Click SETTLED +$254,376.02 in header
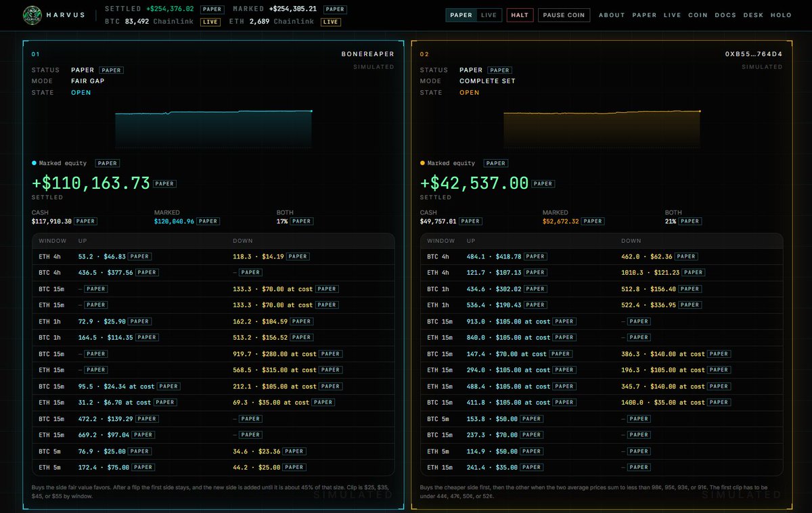Screen dimensions: 812x513 tap(150, 9)
